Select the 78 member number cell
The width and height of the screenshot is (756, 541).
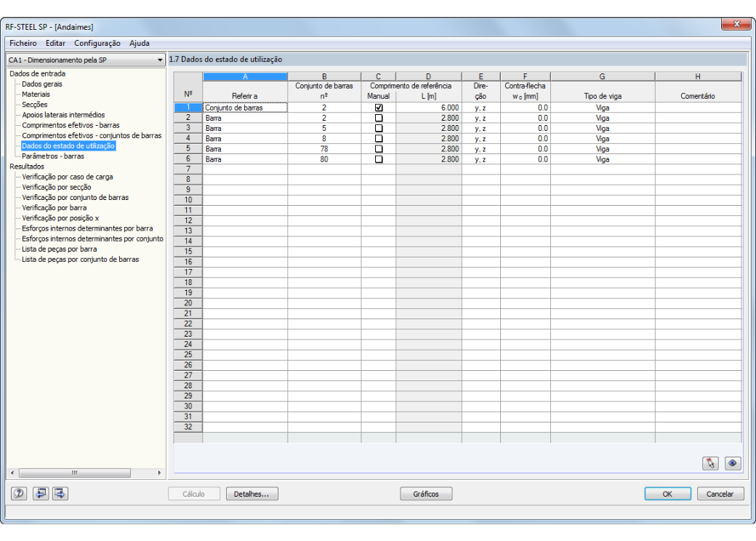pos(324,149)
